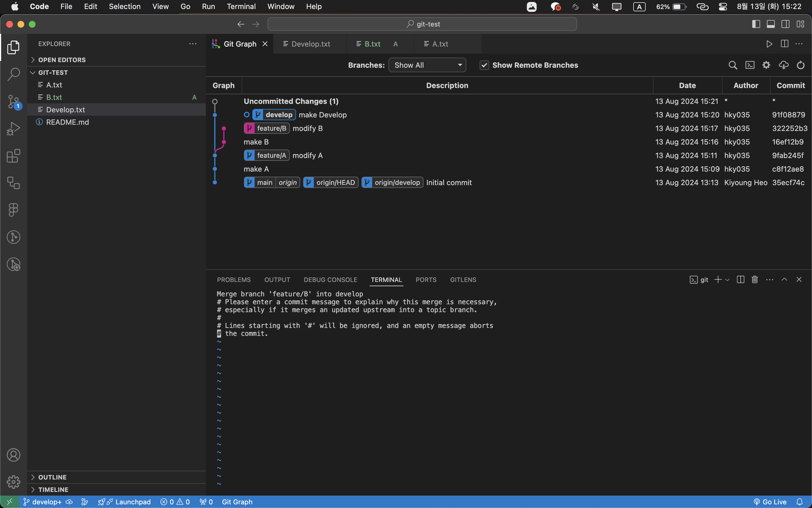Click the feature/B branch label
The height and width of the screenshot is (508, 812).
[267, 128]
